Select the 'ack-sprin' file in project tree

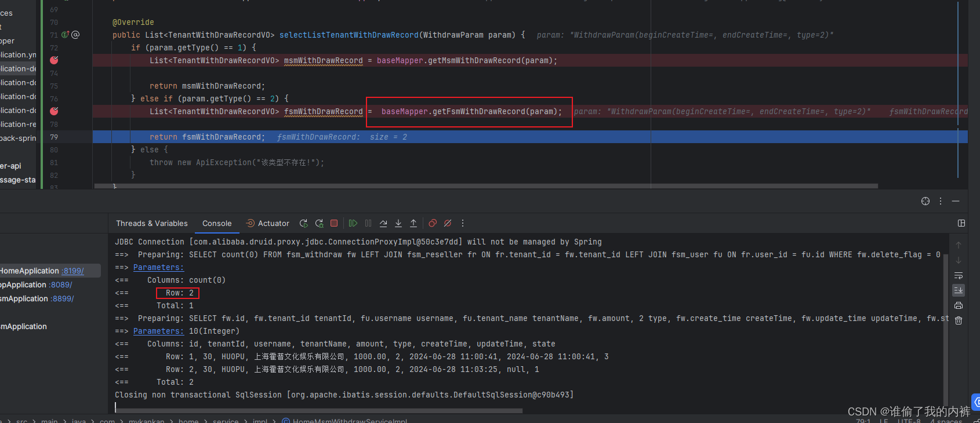click(18, 138)
